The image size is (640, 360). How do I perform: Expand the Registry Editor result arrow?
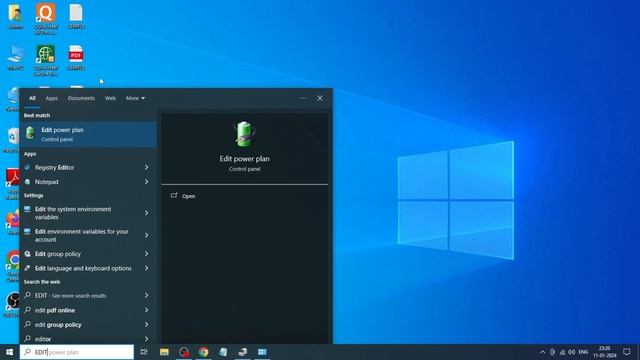[147, 167]
